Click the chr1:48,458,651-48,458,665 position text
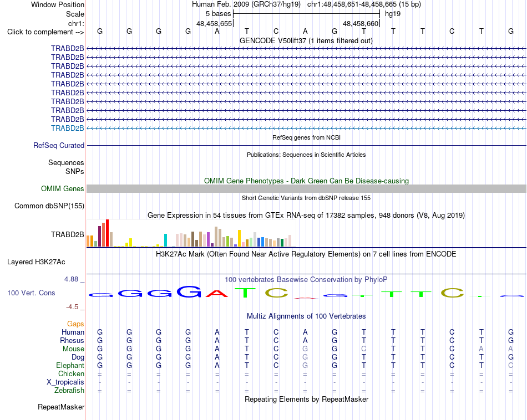527x420 pixels. (364, 4)
